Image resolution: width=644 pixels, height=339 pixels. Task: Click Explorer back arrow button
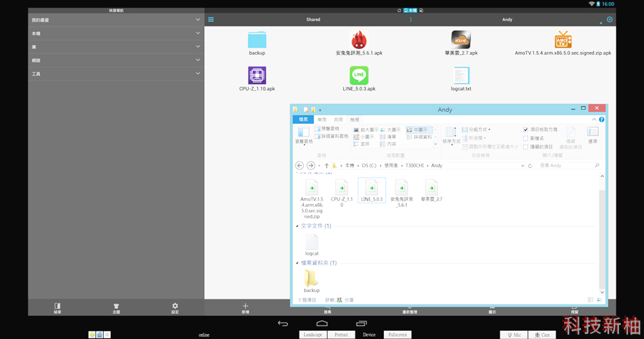tap(299, 165)
